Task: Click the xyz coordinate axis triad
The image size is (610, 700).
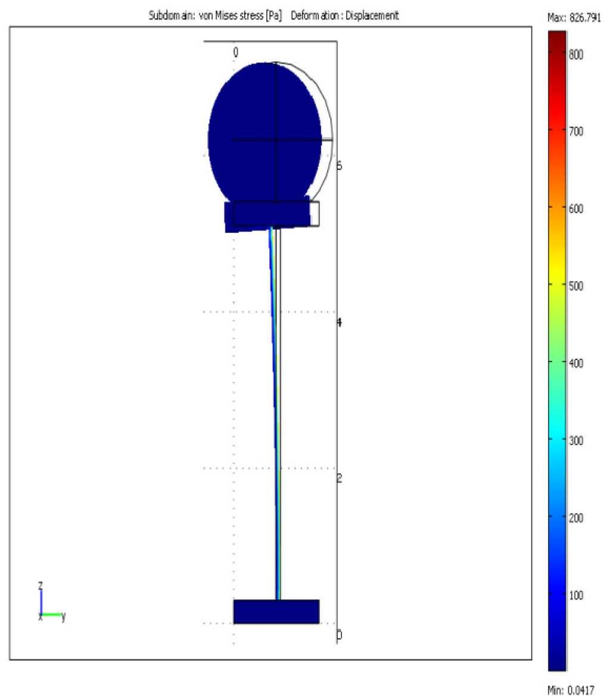Action: coord(51,602)
